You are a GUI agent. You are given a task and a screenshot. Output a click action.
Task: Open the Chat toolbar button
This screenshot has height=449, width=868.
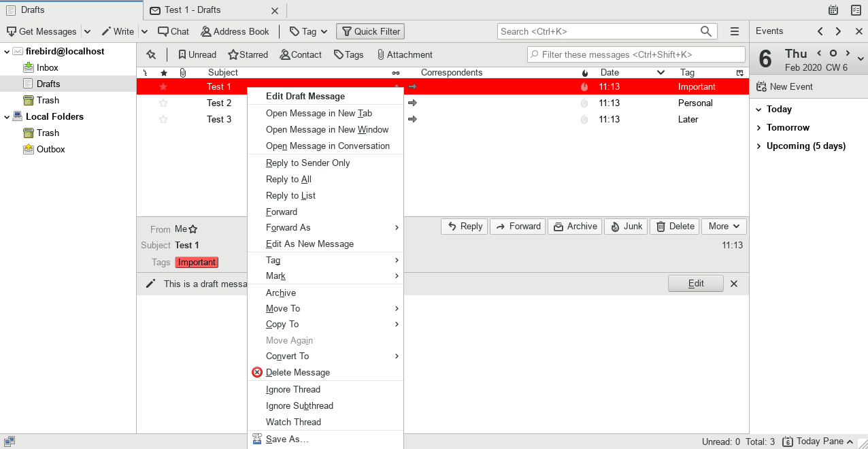(173, 31)
